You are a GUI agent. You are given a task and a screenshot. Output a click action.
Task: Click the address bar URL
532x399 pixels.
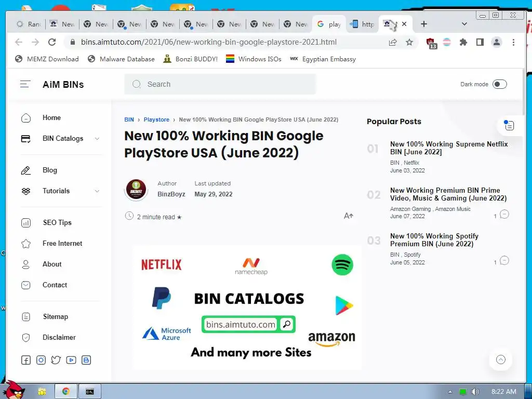209,42
